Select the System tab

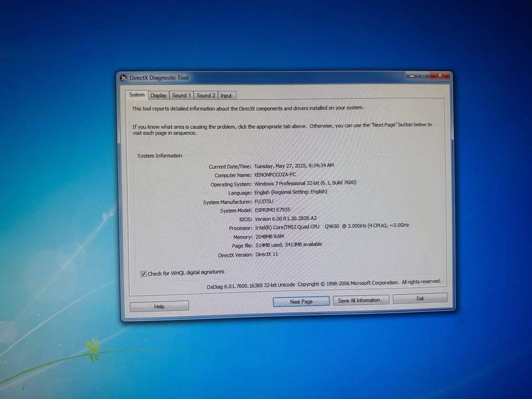coord(136,95)
